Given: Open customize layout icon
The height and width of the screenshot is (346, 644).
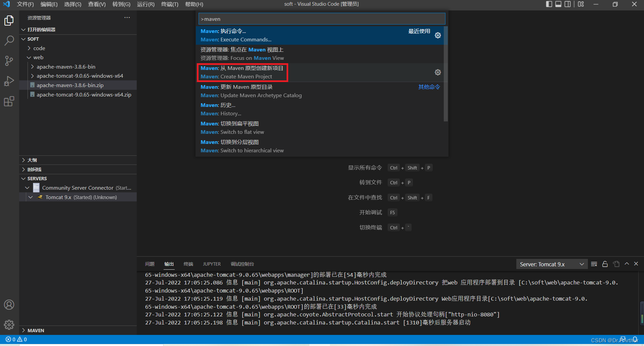Looking at the screenshot, I should pyautogui.click(x=581, y=4).
